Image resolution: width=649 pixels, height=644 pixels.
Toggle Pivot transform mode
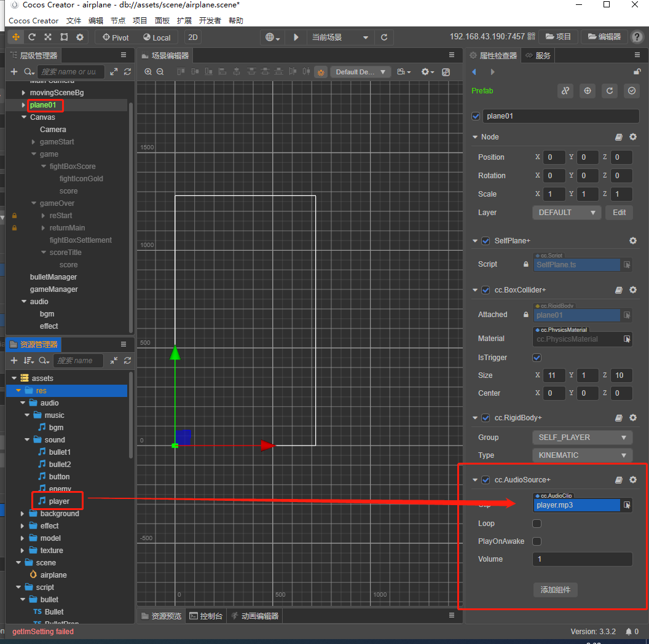(116, 37)
